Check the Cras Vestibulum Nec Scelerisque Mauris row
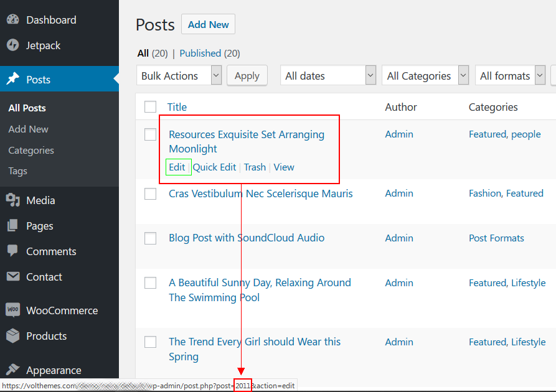This screenshot has width=556, height=392. pyautogui.click(x=150, y=194)
